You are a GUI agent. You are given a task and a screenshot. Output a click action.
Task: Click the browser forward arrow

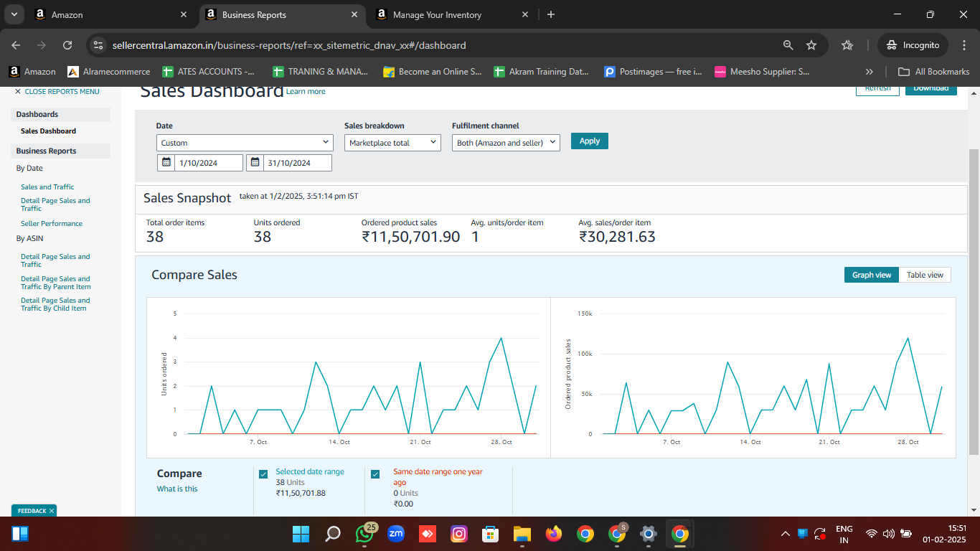[x=42, y=45]
